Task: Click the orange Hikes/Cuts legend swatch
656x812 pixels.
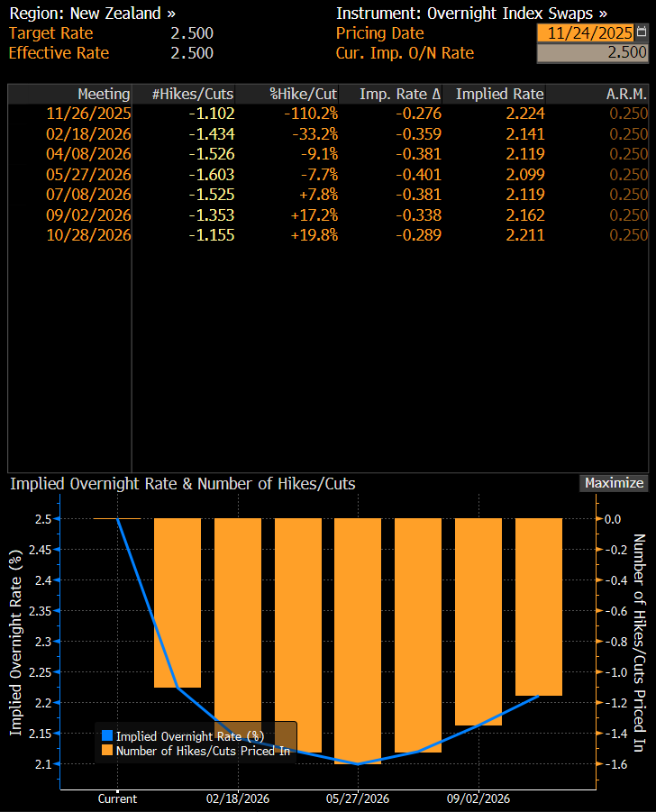Action: (107, 750)
